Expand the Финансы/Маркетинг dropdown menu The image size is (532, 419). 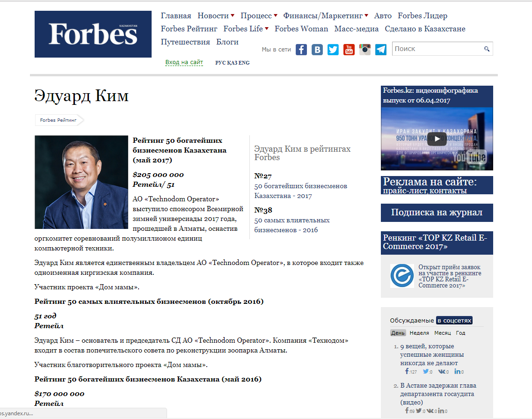[366, 16]
